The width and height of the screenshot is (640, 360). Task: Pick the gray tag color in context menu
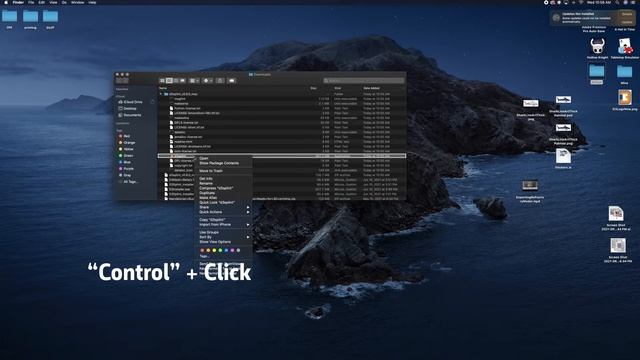pyautogui.click(x=238, y=250)
